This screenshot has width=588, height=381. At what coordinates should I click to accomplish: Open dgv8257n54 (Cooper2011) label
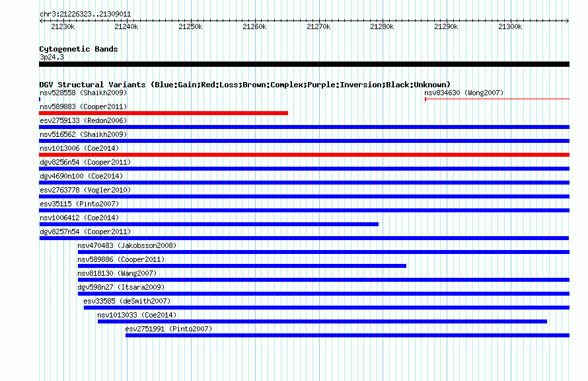point(85,232)
